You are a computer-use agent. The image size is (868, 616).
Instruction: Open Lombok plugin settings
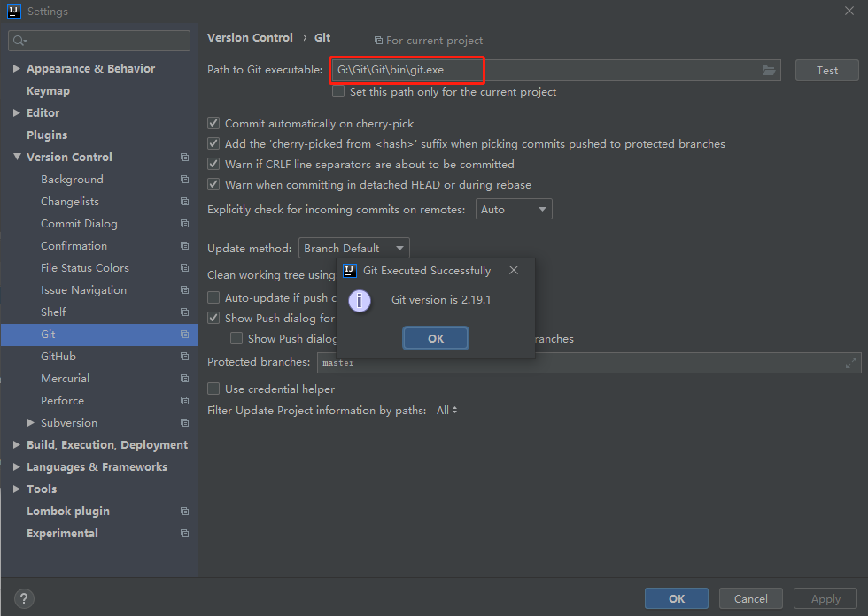(68, 511)
